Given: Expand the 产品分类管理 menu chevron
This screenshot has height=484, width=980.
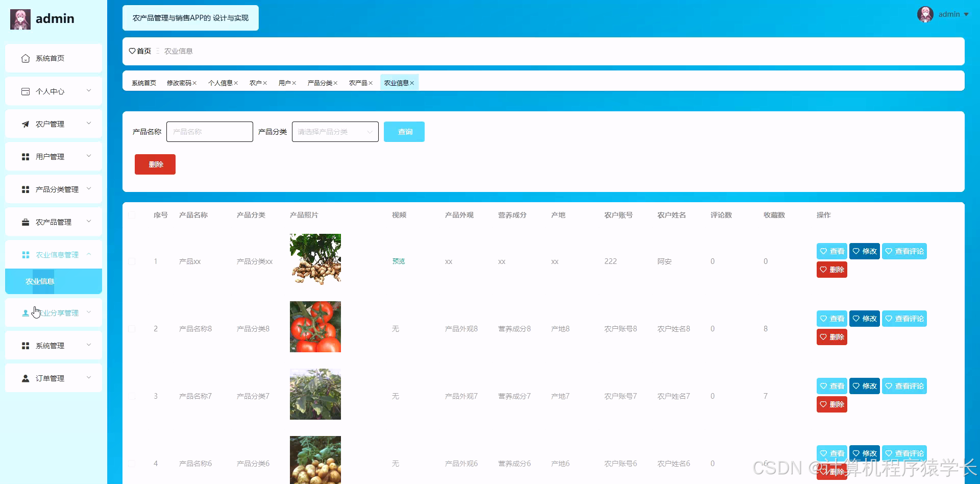Looking at the screenshot, I should point(89,189).
